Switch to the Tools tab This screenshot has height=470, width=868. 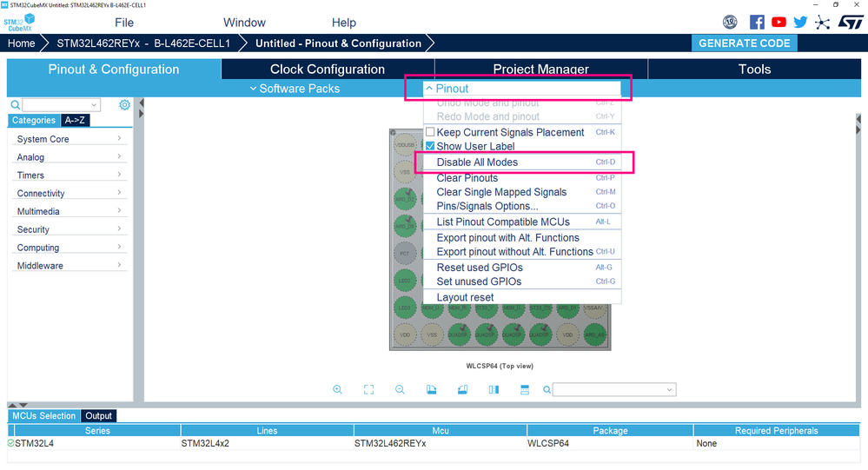click(x=754, y=70)
